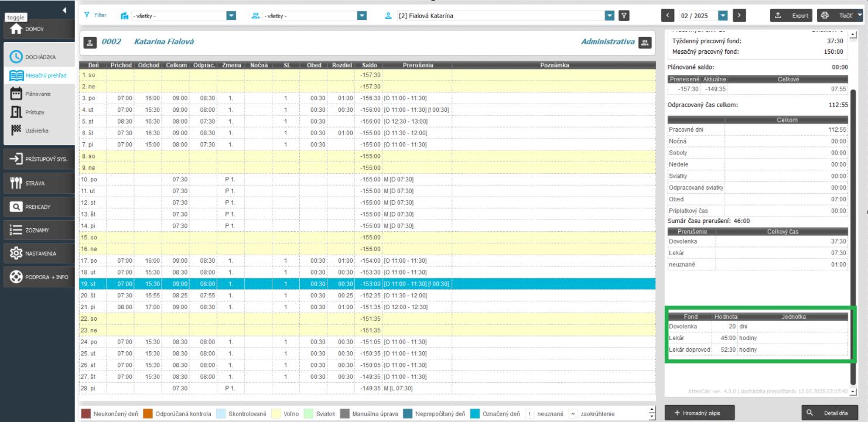Open the Plánovanie calendar section
Viewport: 868px width, 422px height.
[x=37, y=94]
